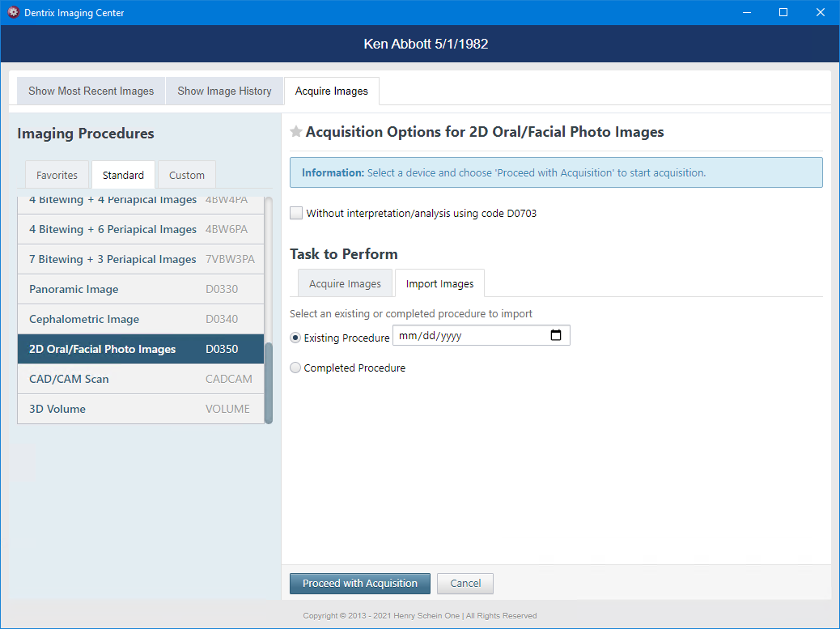The image size is (840, 629).
Task: Switch to Show Most Recent Images tab
Action: [x=91, y=91]
